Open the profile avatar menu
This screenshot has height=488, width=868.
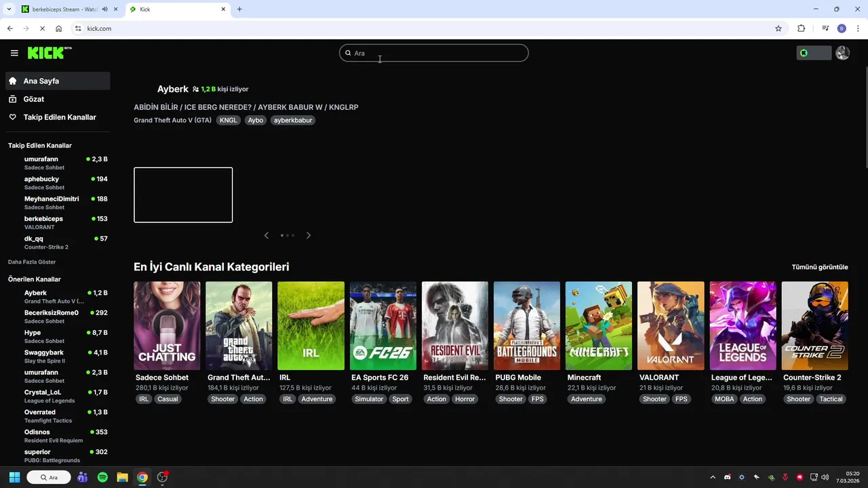(x=842, y=53)
